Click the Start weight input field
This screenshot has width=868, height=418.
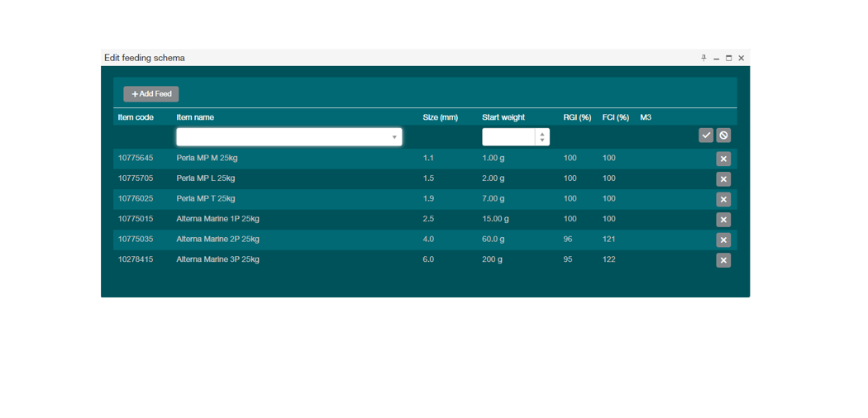[508, 137]
